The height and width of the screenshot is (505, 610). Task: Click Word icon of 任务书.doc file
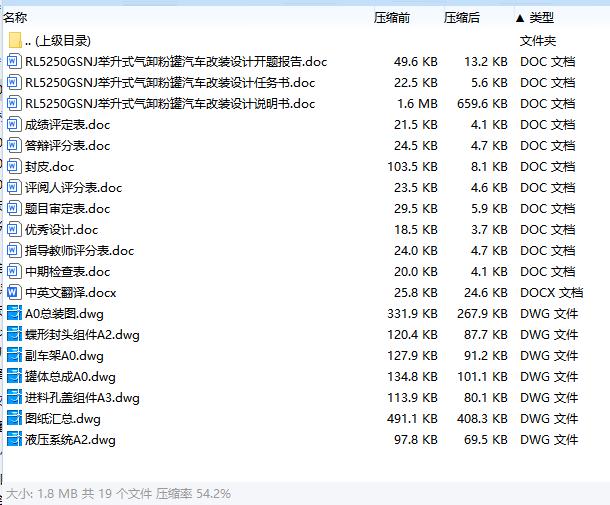click(x=13, y=82)
